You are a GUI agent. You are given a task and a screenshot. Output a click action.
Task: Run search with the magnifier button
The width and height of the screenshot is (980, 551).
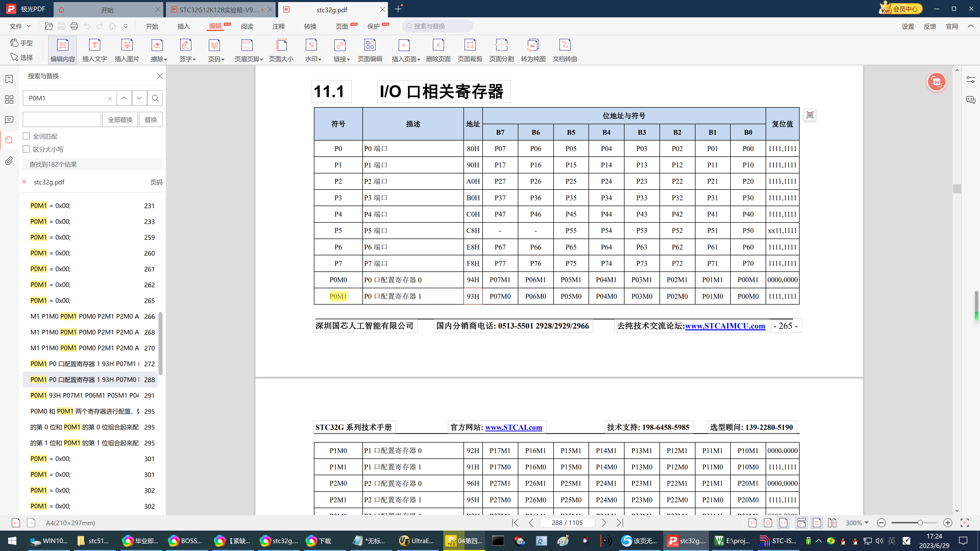155,98
